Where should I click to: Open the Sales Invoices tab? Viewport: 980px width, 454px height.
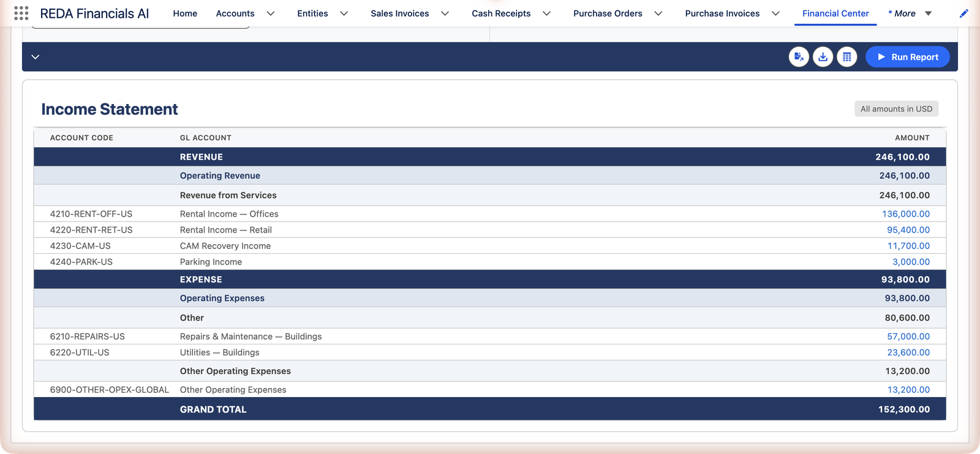[x=399, y=13]
